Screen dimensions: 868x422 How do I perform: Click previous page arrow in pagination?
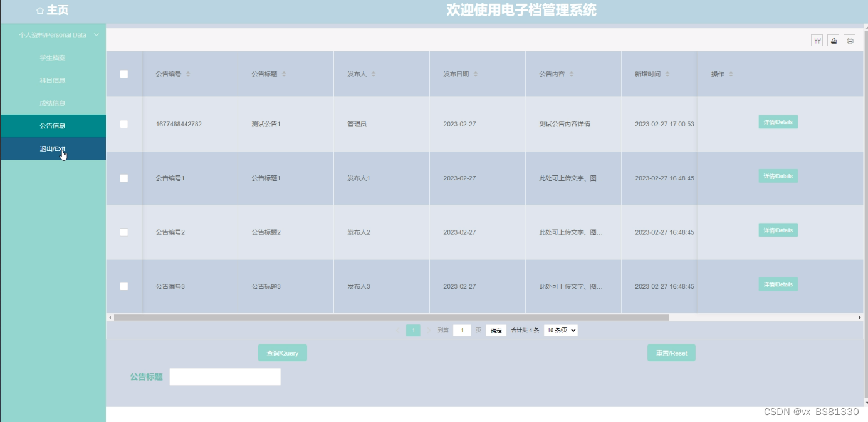[397, 331]
